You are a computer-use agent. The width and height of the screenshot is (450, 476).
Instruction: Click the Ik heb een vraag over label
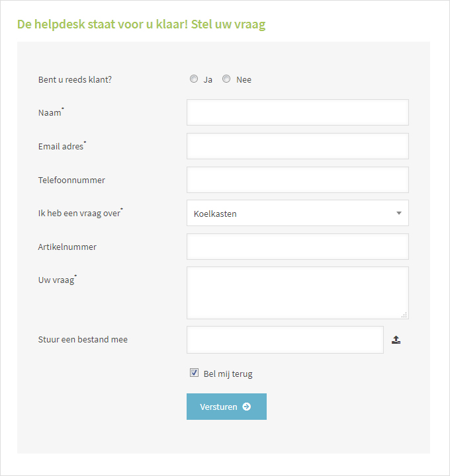coord(81,213)
